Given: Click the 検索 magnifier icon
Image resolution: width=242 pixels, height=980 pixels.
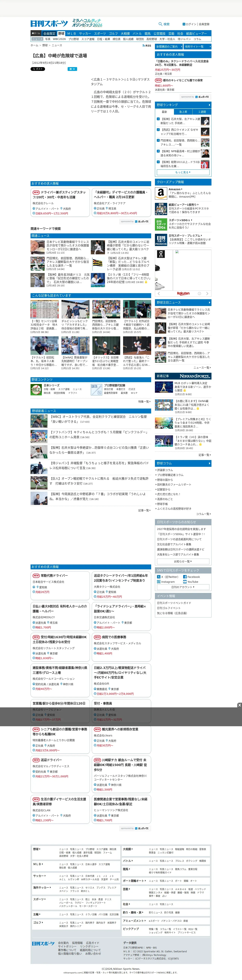Looking at the screenshot, I should pyautogui.click(x=161, y=24).
